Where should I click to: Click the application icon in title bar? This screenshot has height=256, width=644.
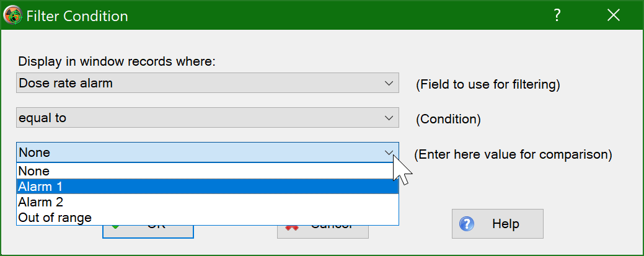(12, 16)
